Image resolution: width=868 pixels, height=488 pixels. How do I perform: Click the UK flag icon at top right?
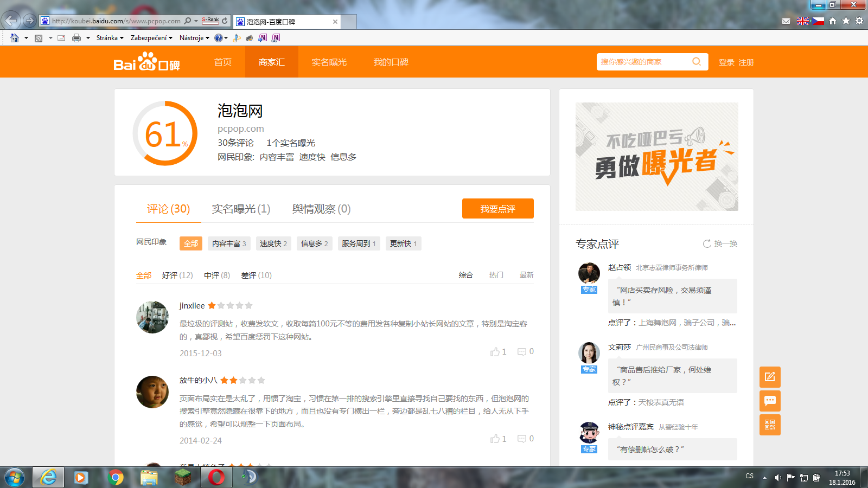pyautogui.click(x=803, y=21)
